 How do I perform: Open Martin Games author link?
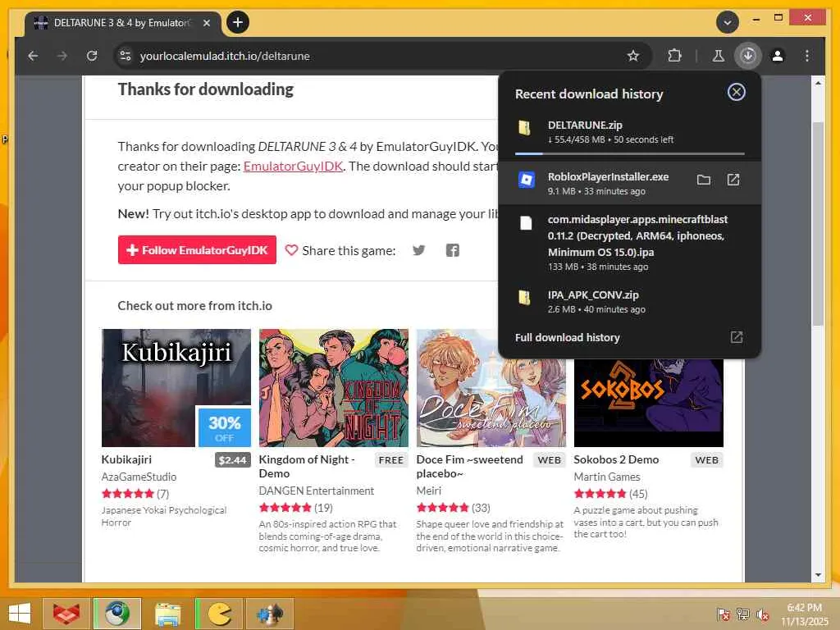[607, 477]
